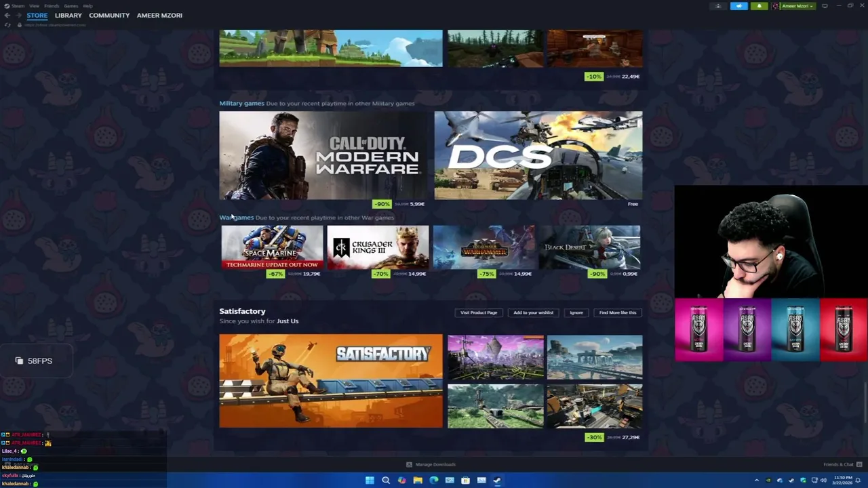
Task: Open the Satisfactory title link
Action: pos(242,311)
